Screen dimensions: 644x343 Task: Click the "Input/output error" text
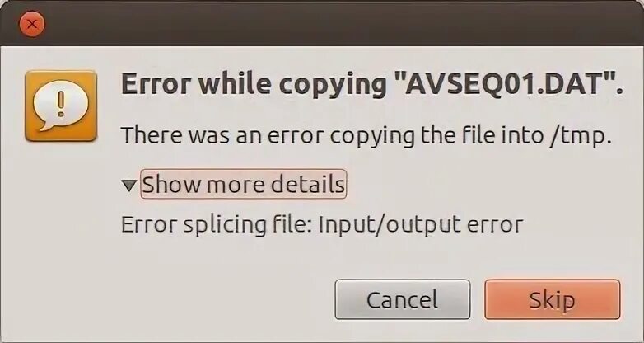(421, 224)
